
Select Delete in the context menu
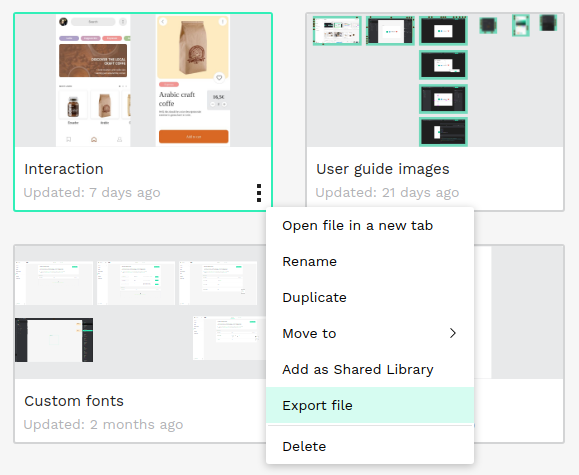pos(370,446)
